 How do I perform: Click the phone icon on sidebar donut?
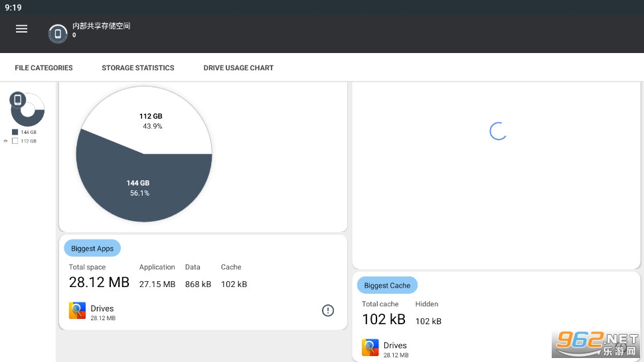(18, 100)
